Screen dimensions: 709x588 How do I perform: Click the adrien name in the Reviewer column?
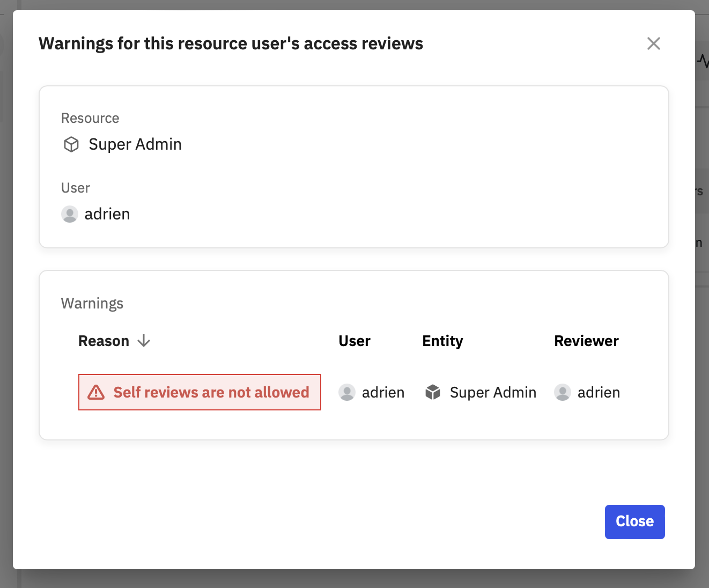(x=599, y=393)
